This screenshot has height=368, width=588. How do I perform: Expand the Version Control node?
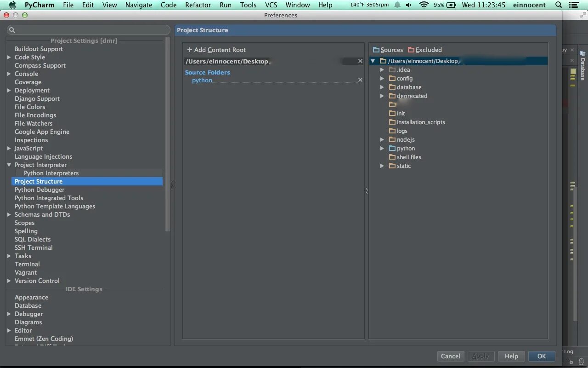click(x=9, y=281)
